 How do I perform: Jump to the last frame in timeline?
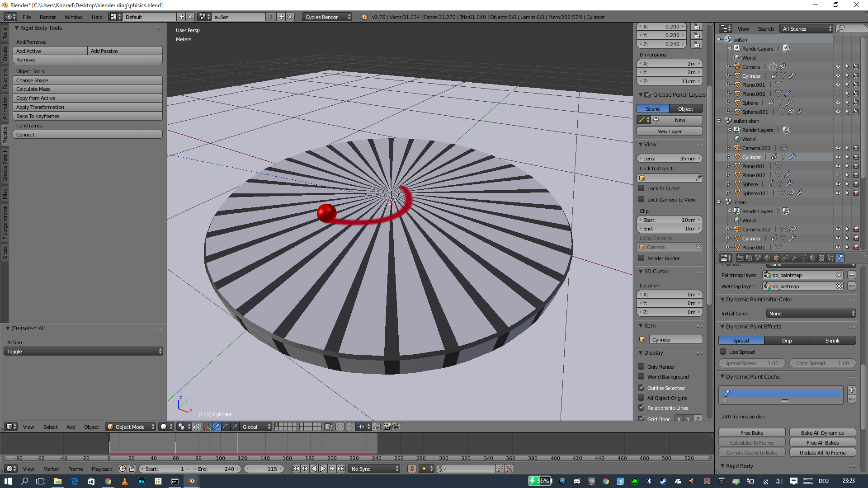coord(341,469)
